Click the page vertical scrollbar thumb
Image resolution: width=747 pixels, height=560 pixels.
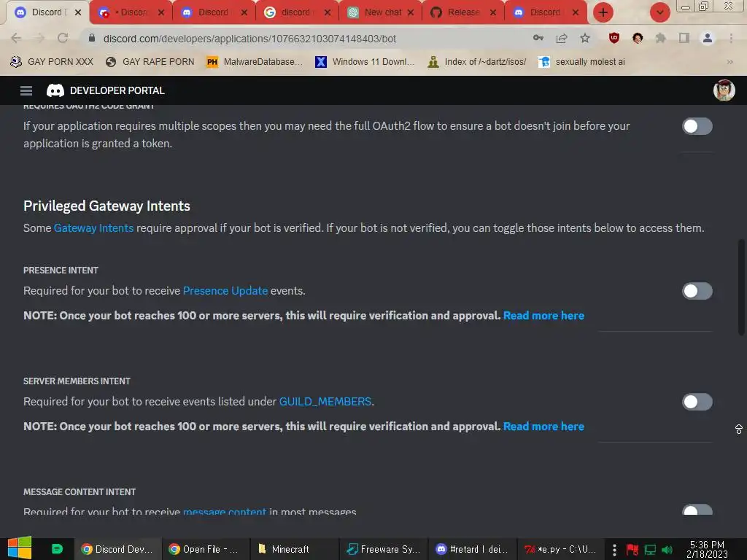pos(741,287)
